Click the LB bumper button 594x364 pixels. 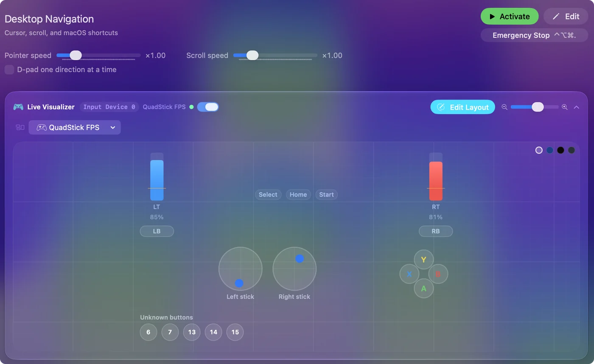157,231
